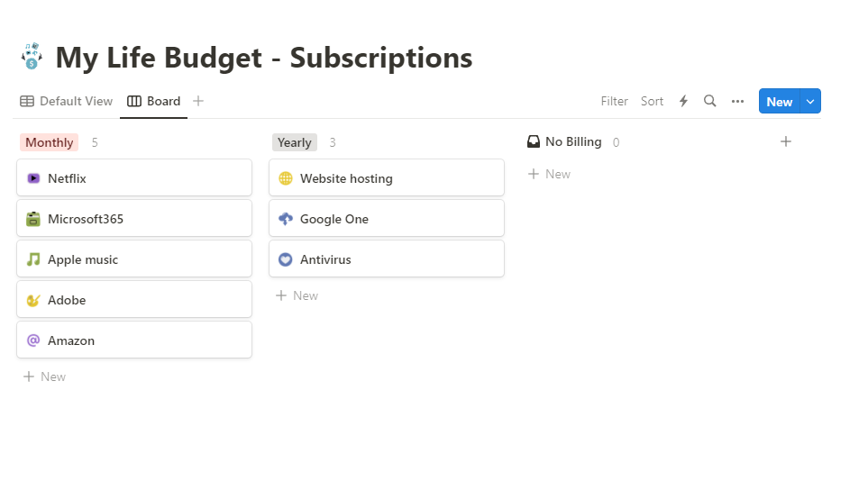
Task: Add a new card under the Monthly column
Action: (44, 377)
